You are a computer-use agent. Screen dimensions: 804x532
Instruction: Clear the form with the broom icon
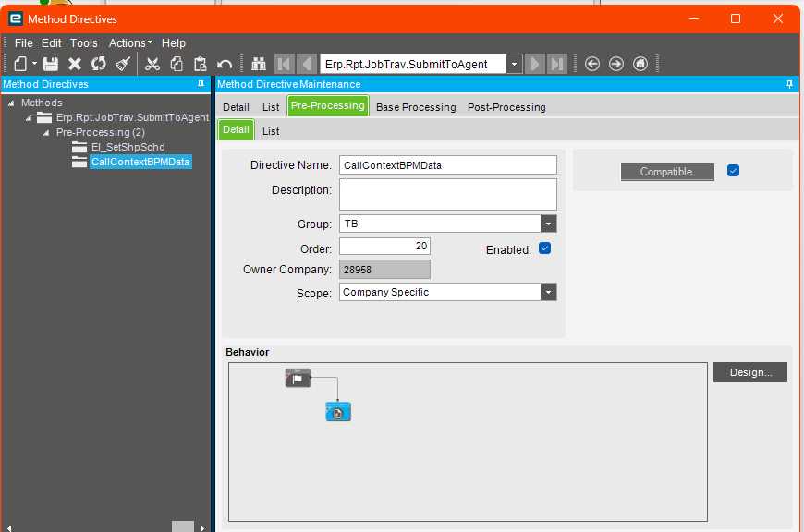click(123, 64)
